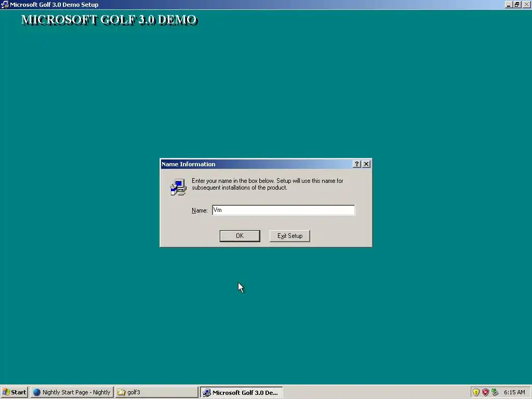This screenshot has height=399, width=532.
Task: Close the Name Information dialog
Action: 366,164
